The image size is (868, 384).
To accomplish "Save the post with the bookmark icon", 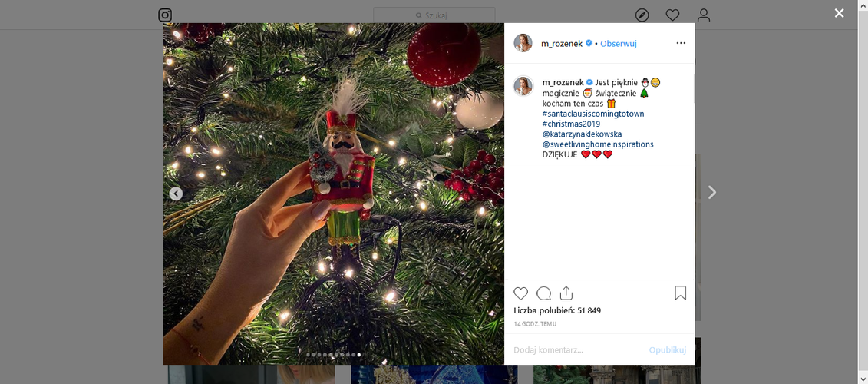I will (x=680, y=293).
